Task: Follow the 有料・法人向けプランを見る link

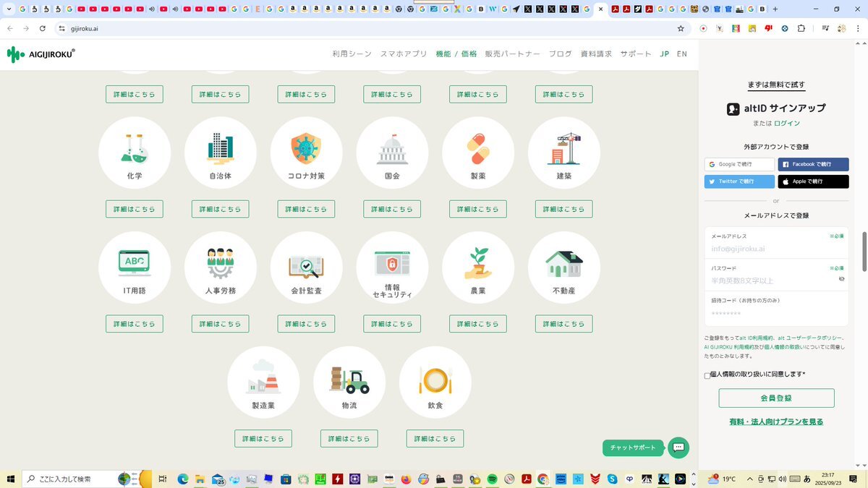Action: 776,421
